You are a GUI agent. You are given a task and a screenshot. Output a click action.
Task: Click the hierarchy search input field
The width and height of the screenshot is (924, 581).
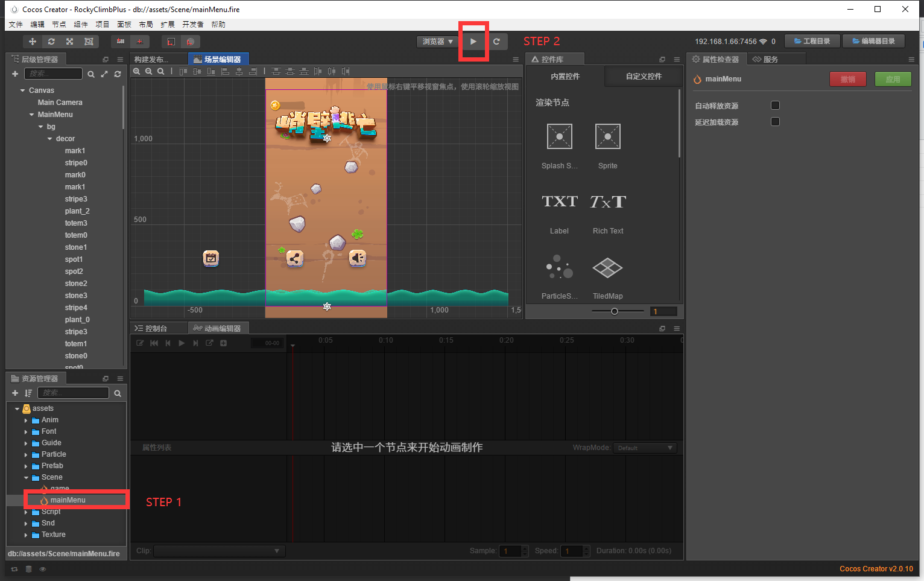click(53, 74)
